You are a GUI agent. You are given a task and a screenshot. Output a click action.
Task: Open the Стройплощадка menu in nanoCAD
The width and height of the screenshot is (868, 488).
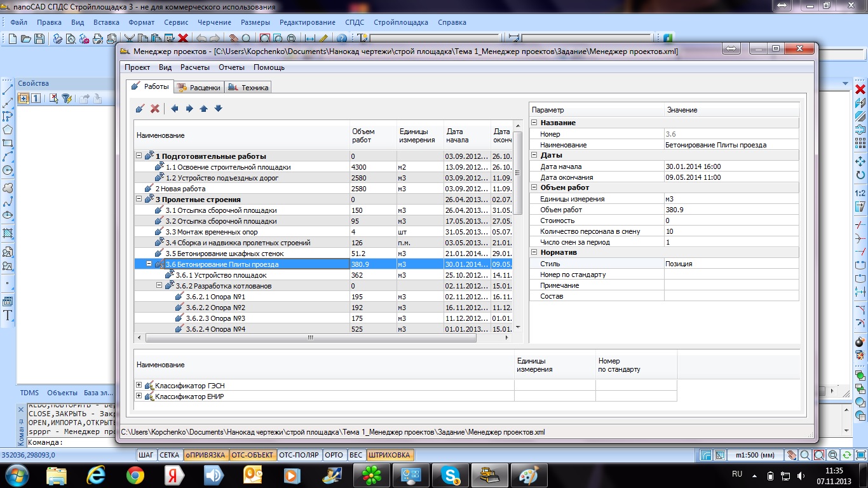400,22
